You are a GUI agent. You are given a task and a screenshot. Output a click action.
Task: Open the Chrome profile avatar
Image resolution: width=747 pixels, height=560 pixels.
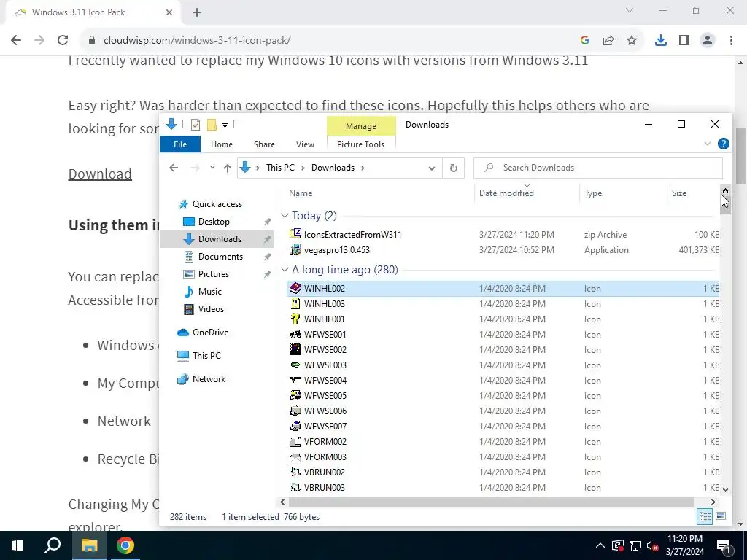click(x=708, y=41)
